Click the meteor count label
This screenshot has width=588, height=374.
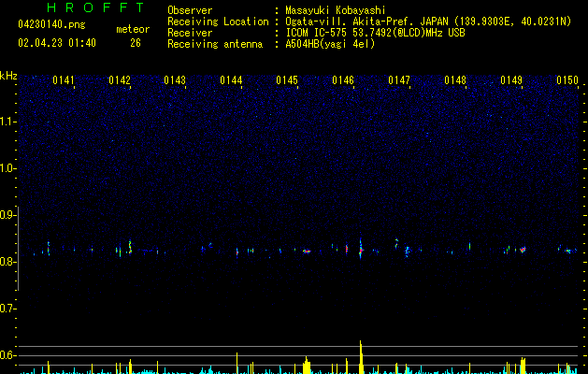pos(133,29)
